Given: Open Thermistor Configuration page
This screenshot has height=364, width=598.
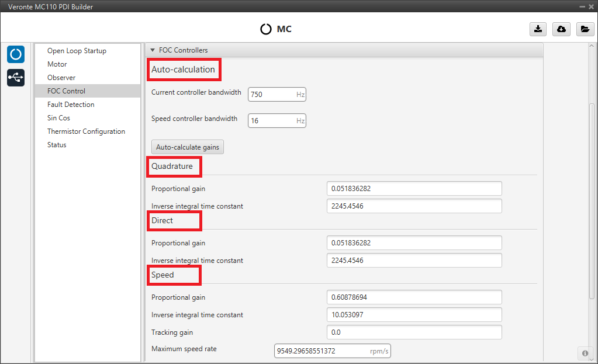Looking at the screenshot, I should coord(86,131).
